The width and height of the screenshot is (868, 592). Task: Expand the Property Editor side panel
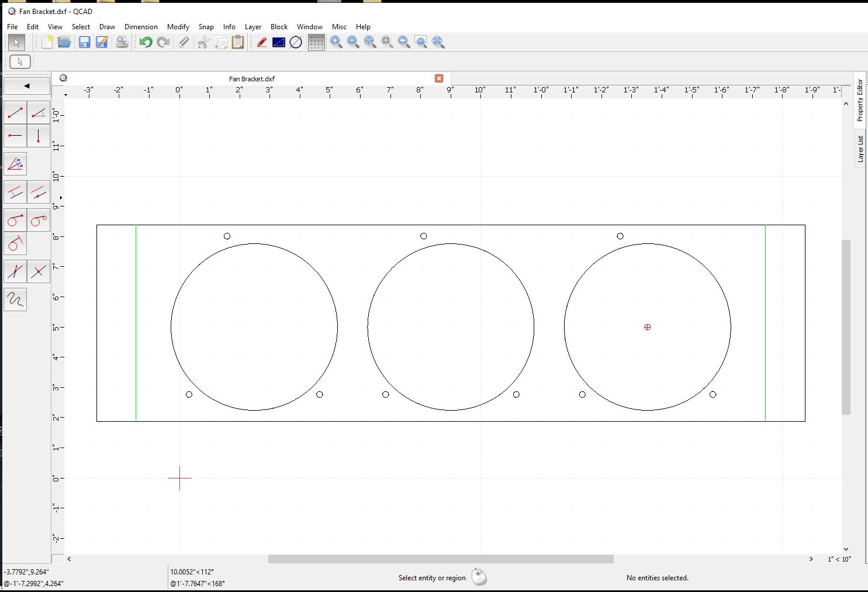click(x=860, y=100)
